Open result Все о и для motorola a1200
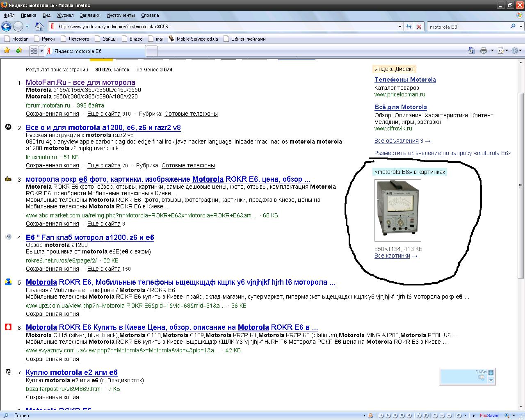 click(103, 128)
